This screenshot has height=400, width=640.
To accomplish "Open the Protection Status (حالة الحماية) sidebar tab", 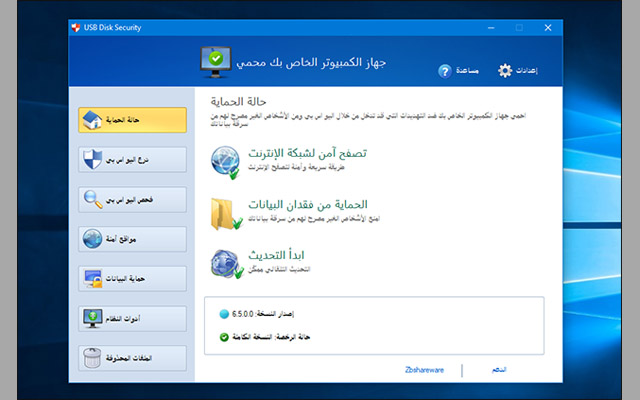I will (132, 120).
